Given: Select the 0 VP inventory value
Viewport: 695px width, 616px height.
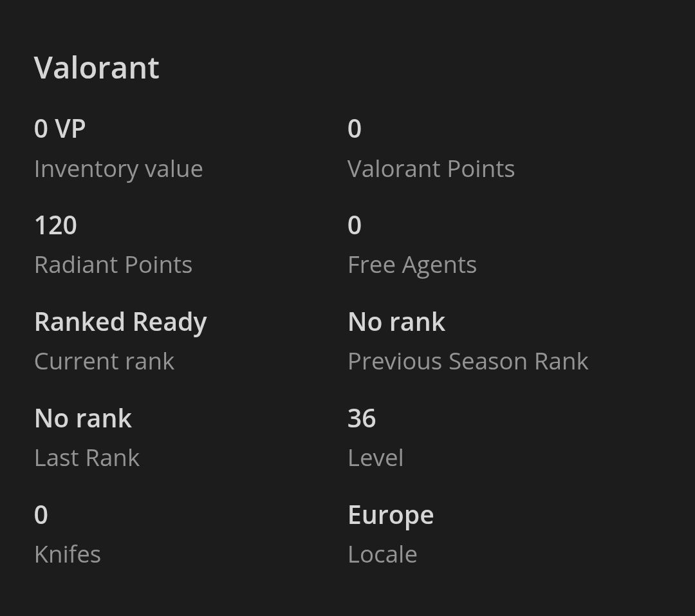Looking at the screenshot, I should click(60, 129).
